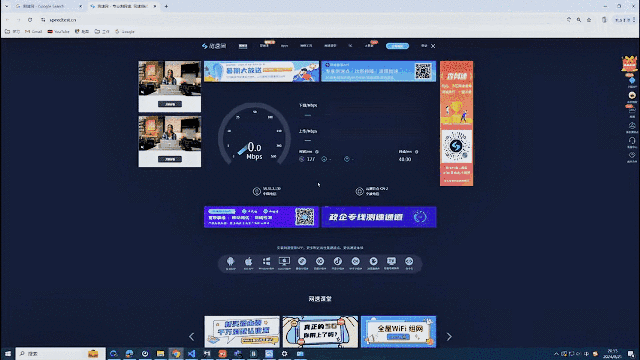Click the Windows taskbar search box

[60, 354]
